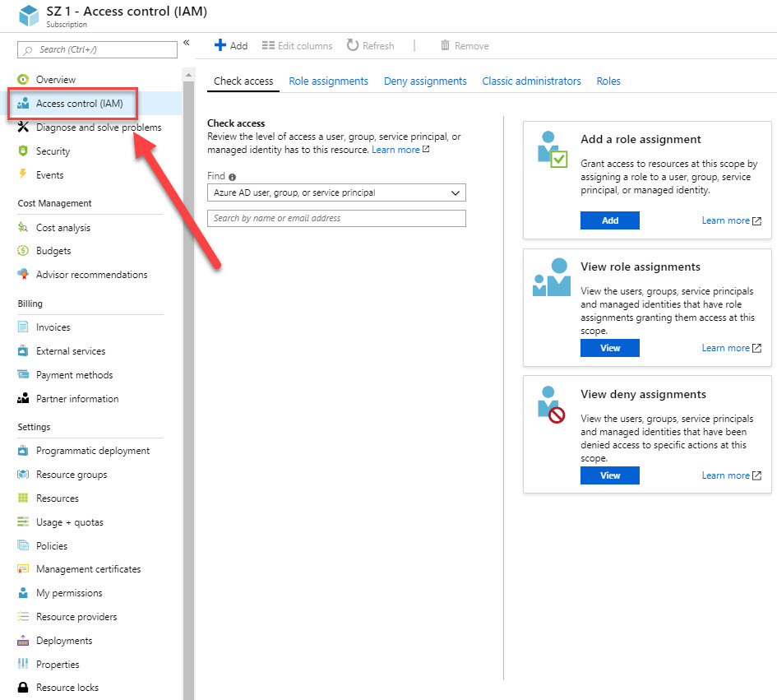Click the Resource providers list icon

(23, 616)
